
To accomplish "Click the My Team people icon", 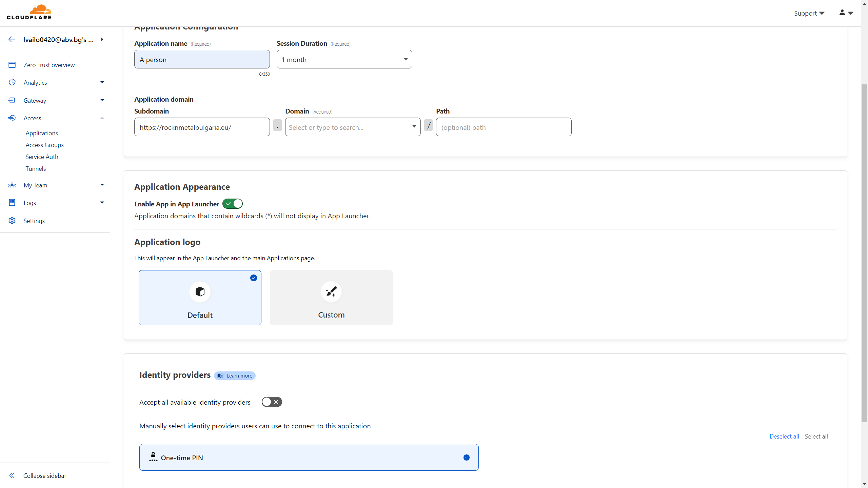I will pyautogui.click(x=12, y=185).
